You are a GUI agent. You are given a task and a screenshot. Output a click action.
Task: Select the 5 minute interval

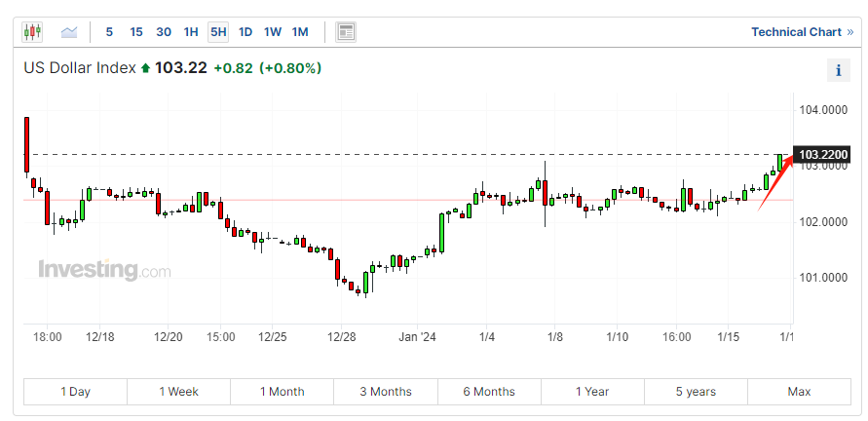tap(109, 32)
